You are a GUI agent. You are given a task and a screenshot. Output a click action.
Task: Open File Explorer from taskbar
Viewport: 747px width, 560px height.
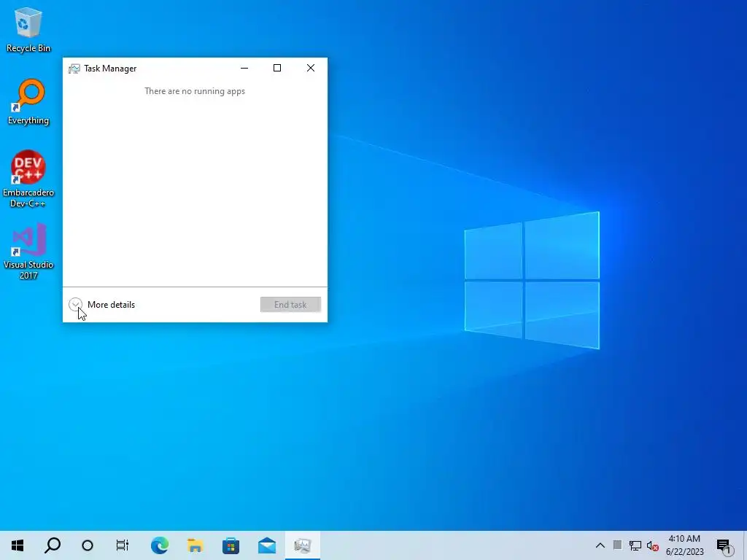click(196, 545)
